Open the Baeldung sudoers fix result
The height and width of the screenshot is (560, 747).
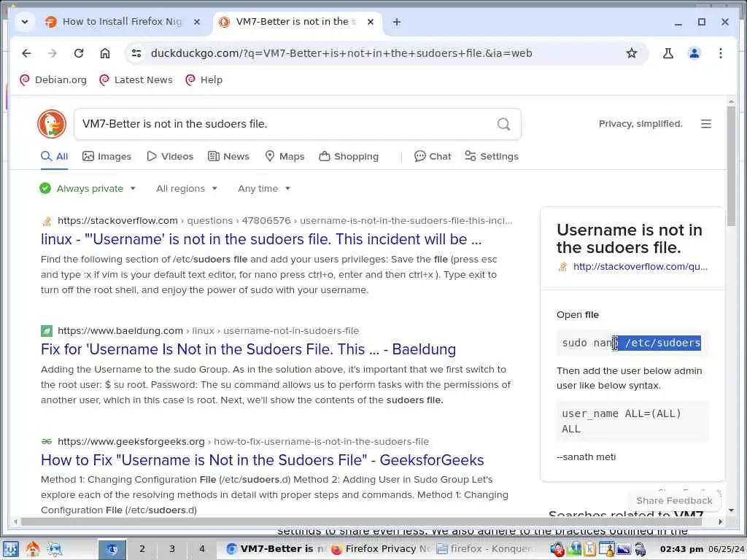tap(248, 349)
